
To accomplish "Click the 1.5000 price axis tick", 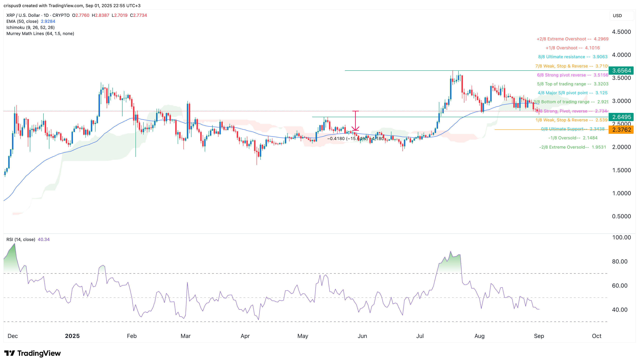I will (621, 170).
